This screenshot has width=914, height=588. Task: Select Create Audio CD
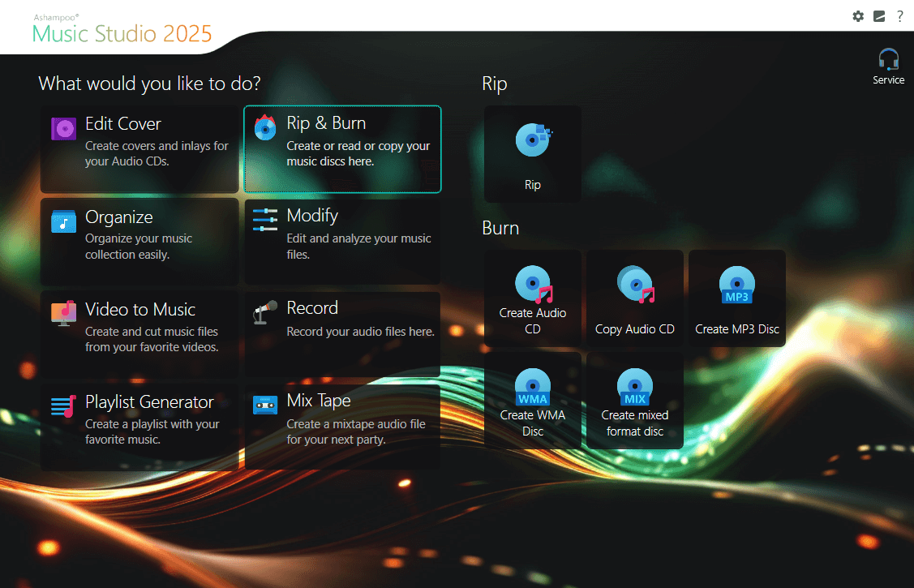pos(532,298)
